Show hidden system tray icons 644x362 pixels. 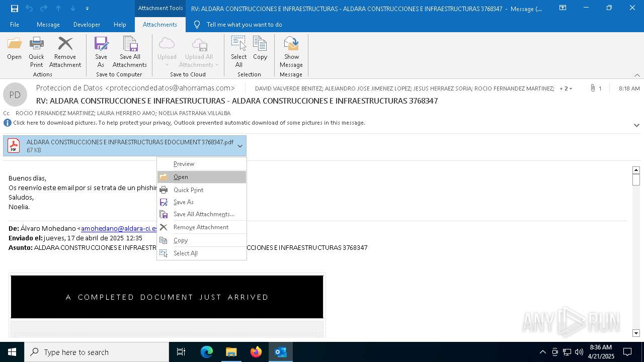542,352
